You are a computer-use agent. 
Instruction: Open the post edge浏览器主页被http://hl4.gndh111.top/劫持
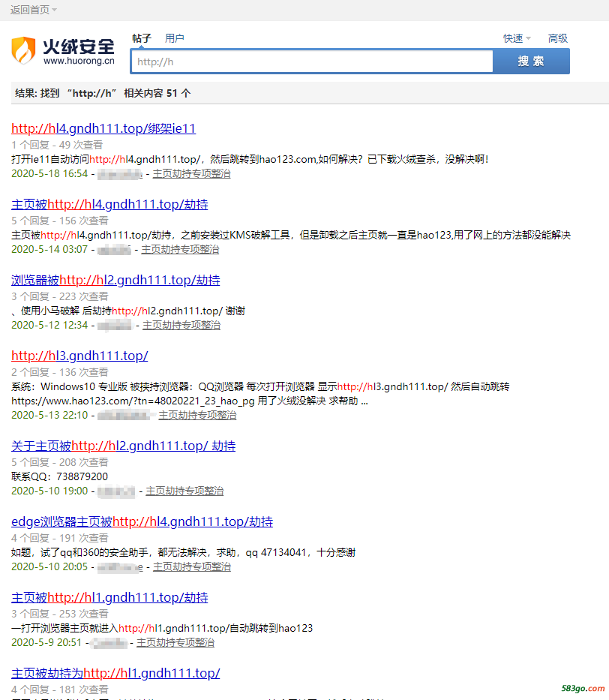coord(142,522)
